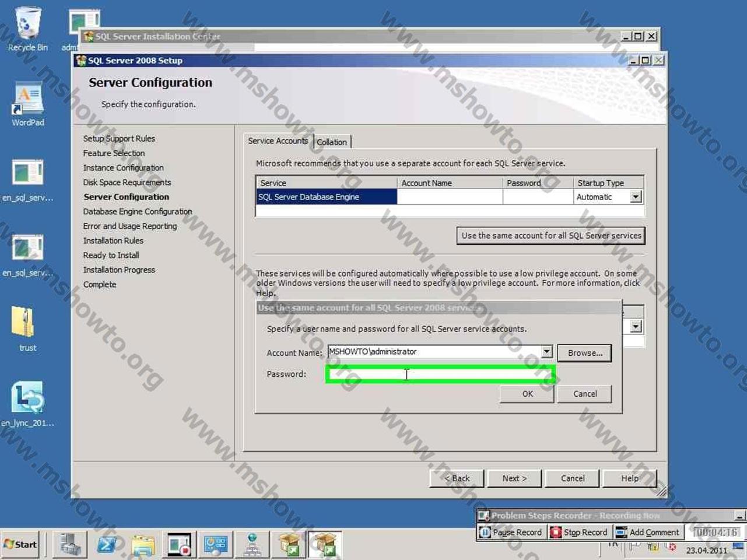Click the Server Manager taskbar icon
Screen dimensions: 747x560
(70, 545)
